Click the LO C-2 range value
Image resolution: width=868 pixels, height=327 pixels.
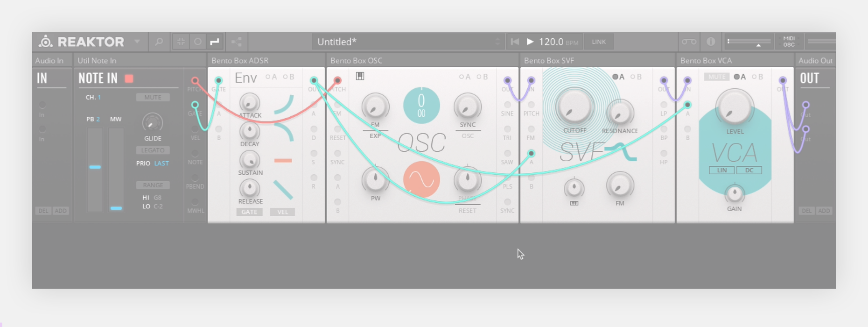click(x=158, y=206)
